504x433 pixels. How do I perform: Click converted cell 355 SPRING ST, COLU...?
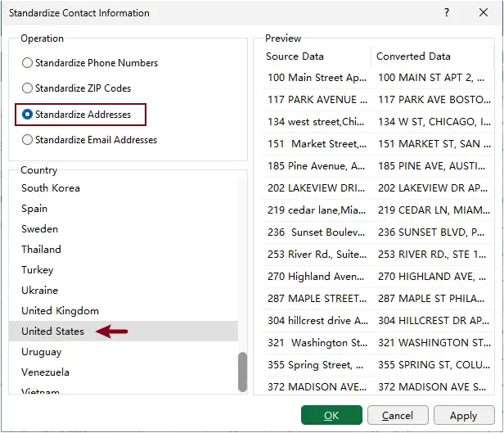434,365
